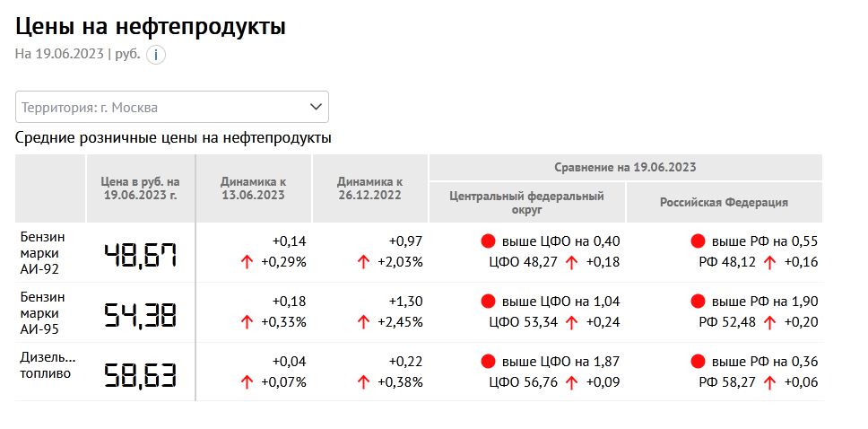Click the 48,67 price display
Viewport: 868px width, 429px height.
[x=141, y=255]
